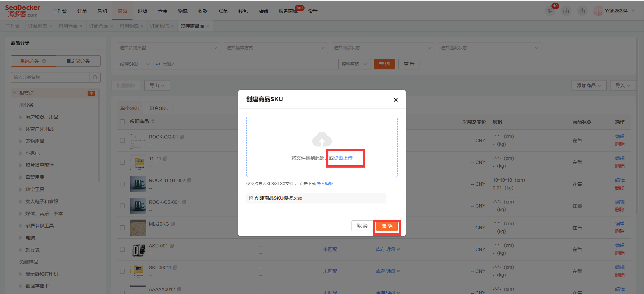Click the 查询 search button

[384, 64]
